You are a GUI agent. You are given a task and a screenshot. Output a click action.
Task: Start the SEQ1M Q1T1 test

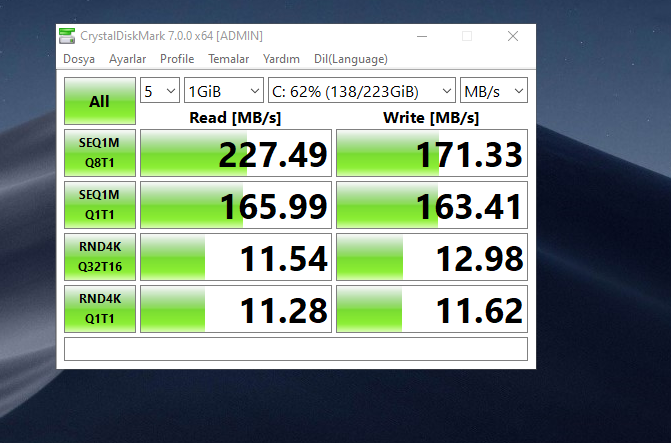pos(100,205)
